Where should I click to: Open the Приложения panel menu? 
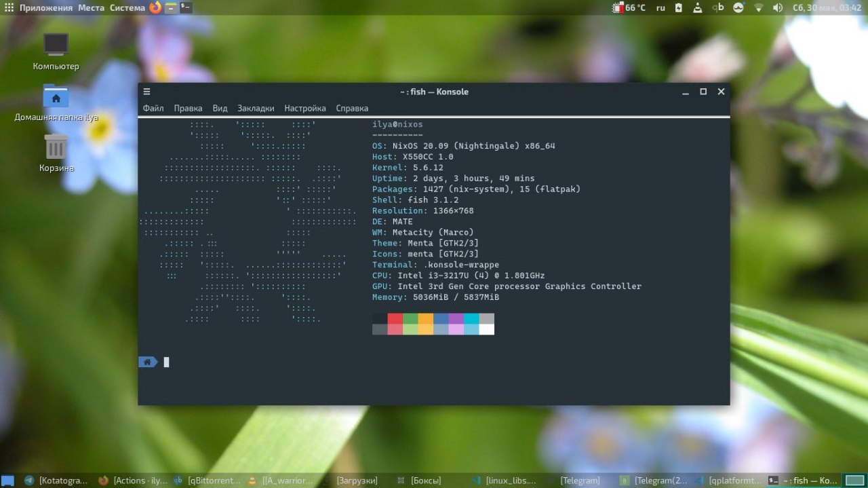pyautogui.click(x=46, y=7)
